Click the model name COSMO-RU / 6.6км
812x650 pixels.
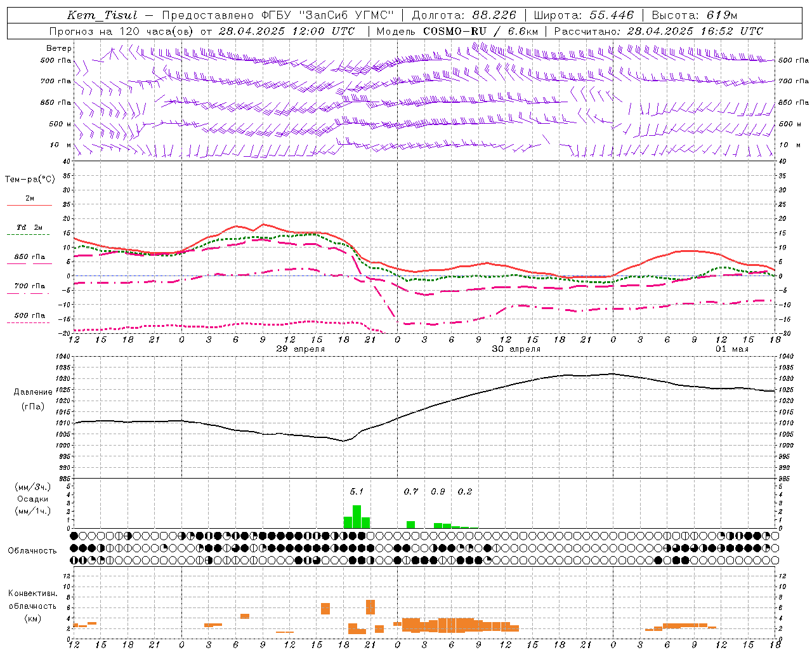coord(480,31)
